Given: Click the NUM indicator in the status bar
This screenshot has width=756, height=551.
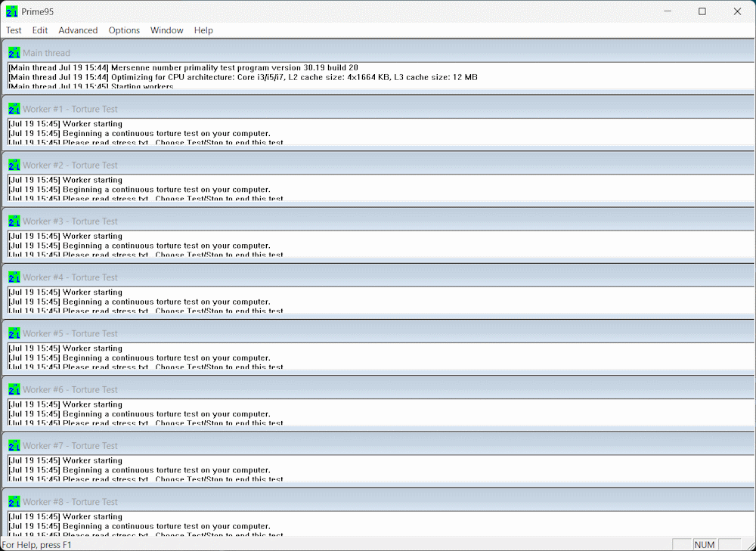Looking at the screenshot, I should pyautogui.click(x=704, y=544).
